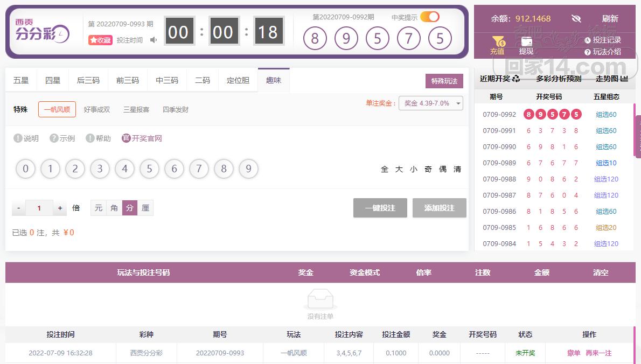Decrease the multiplier with the minus button

tap(19, 208)
